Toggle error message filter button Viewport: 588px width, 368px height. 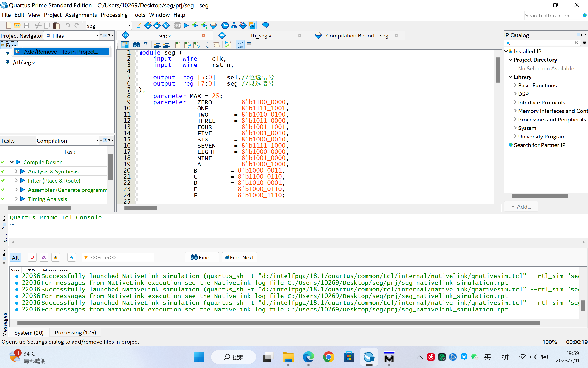pyautogui.click(x=32, y=257)
